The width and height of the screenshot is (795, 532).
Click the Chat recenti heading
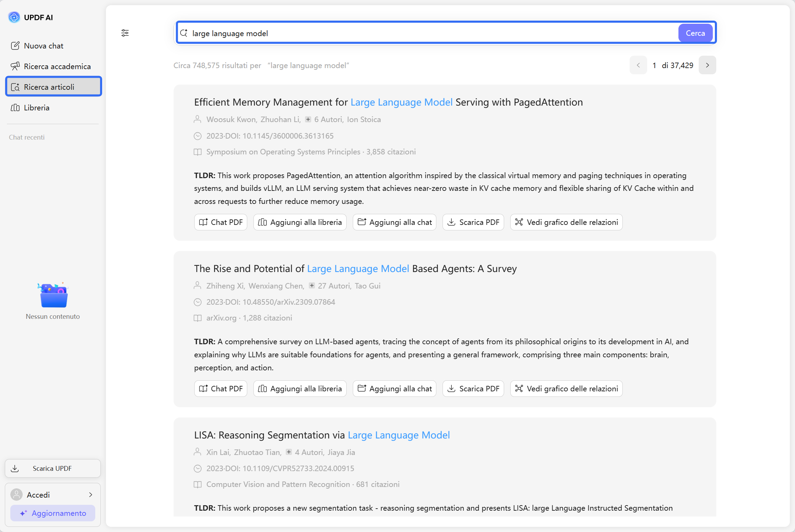coord(27,137)
